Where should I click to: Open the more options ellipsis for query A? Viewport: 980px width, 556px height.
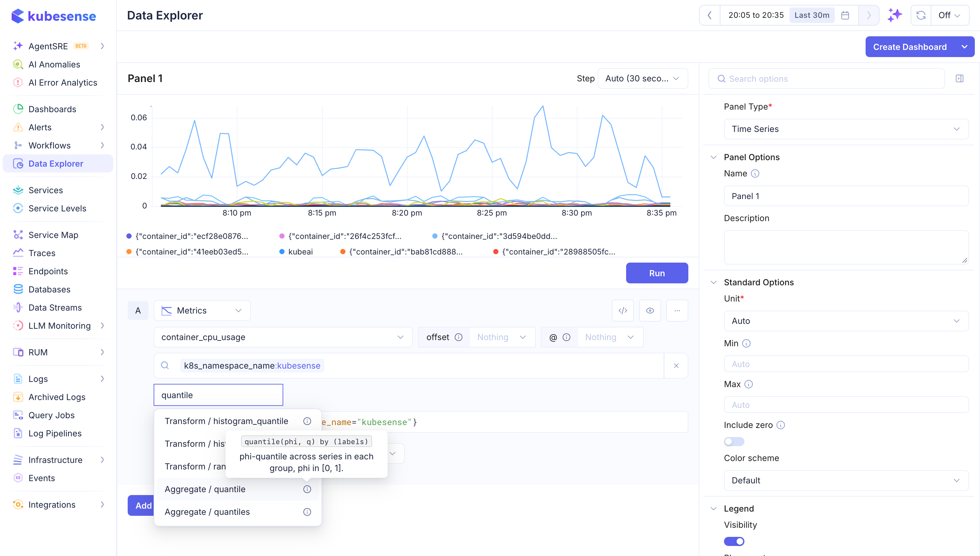tap(677, 311)
